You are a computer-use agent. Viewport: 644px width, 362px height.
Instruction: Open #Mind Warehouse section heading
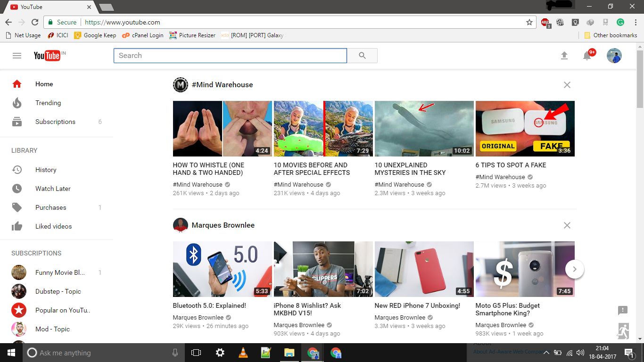tap(222, 85)
